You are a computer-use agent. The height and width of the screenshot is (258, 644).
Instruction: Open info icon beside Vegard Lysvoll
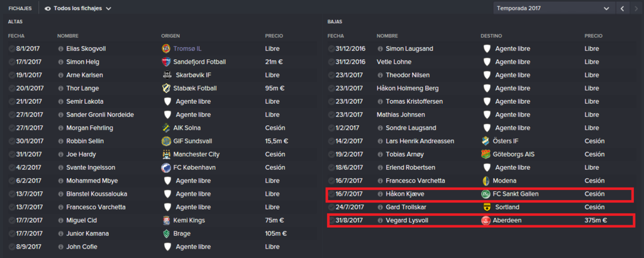pos(380,221)
